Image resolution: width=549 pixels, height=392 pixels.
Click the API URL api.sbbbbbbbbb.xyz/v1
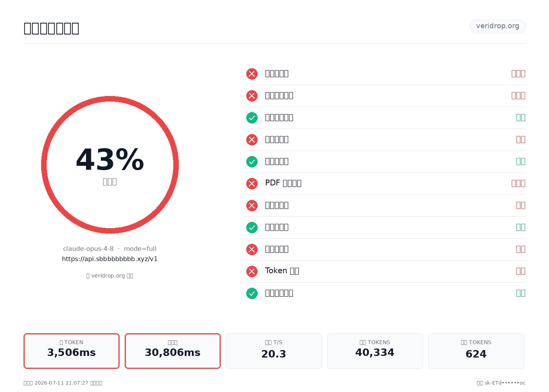pos(110,259)
